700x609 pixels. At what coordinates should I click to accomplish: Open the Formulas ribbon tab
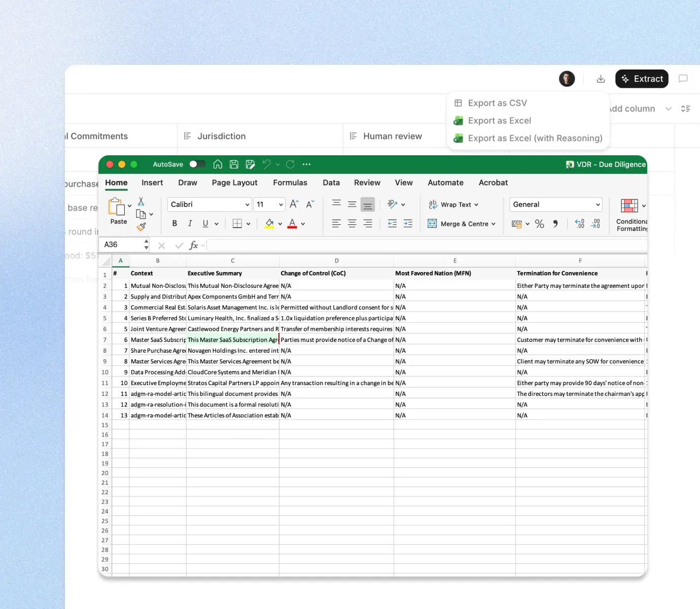(290, 183)
